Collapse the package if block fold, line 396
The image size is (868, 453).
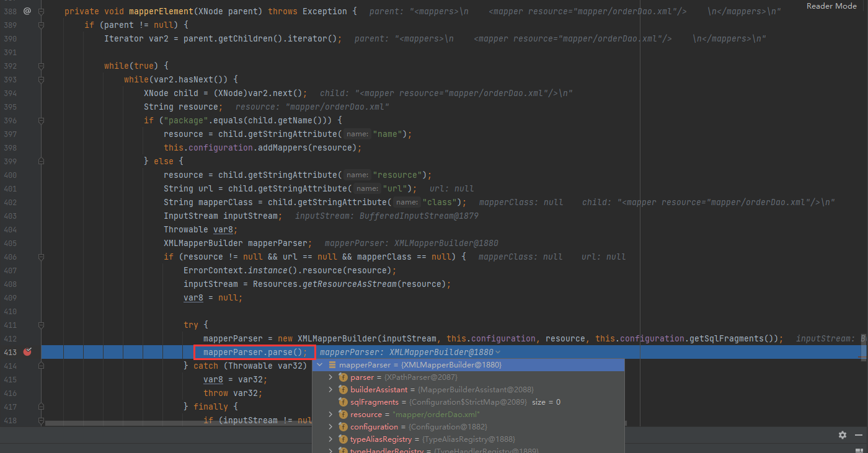[x=42, y=120]
